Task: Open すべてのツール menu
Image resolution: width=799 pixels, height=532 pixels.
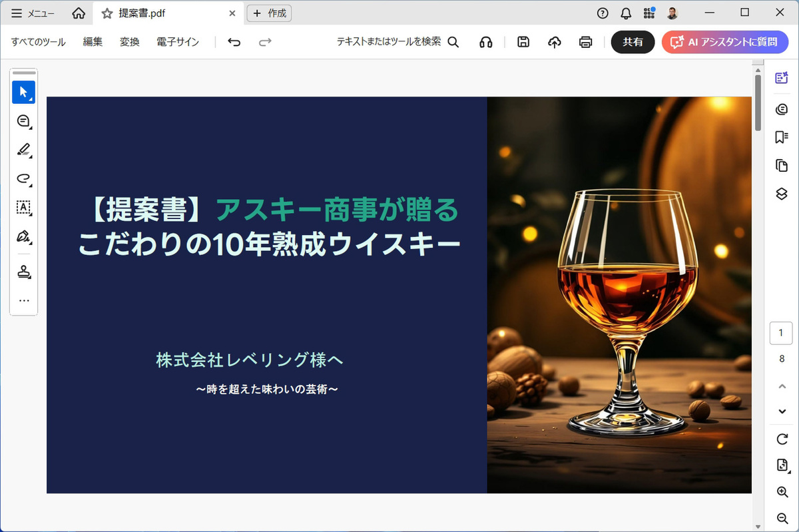Action: (39, 42)
